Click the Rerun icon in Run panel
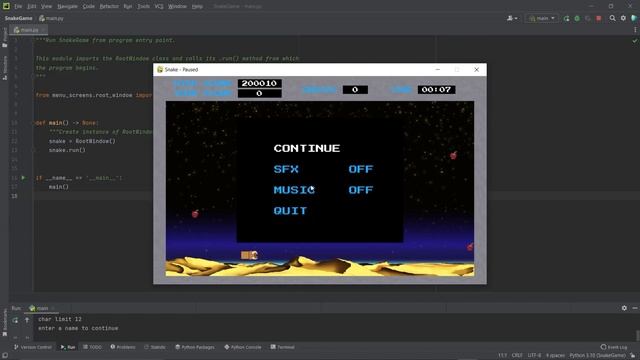The image size is (640, 360). [15, 320]
